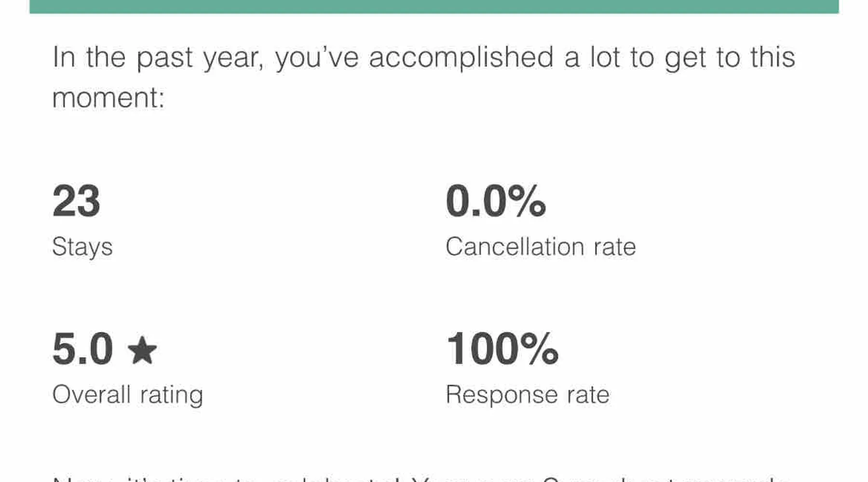
Task: Click the number 23 above Stays
Action: (76, 201)
